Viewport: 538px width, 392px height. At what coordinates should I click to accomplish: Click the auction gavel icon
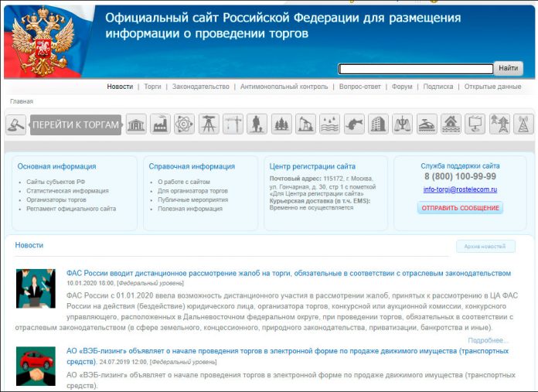click(16, 124)
